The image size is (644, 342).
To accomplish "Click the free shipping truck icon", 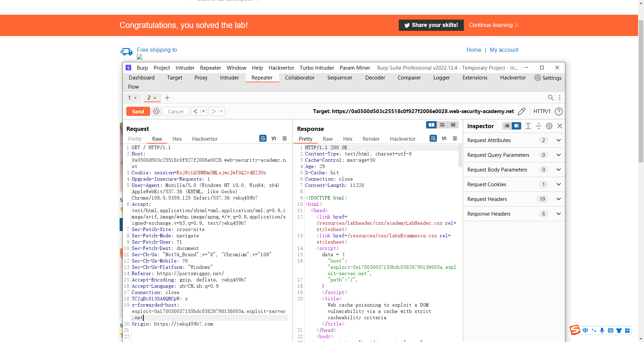I will click(126, 52).
